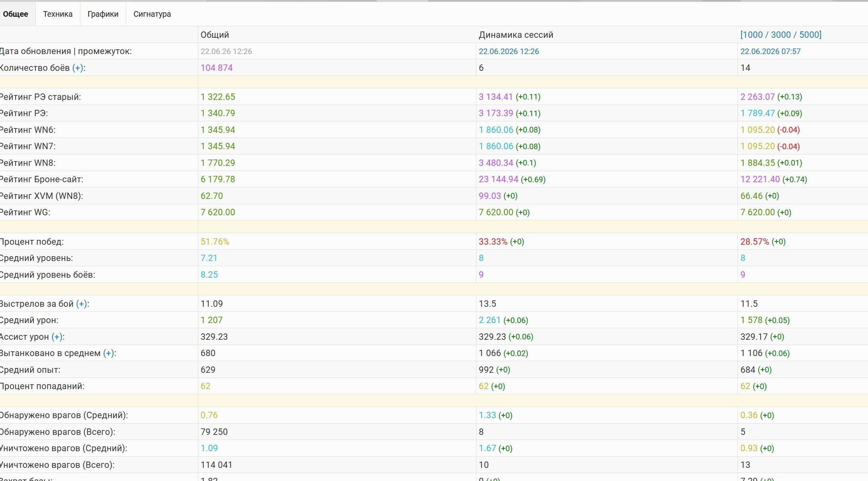Click the average blocked value 1 106

pos(751,353)
